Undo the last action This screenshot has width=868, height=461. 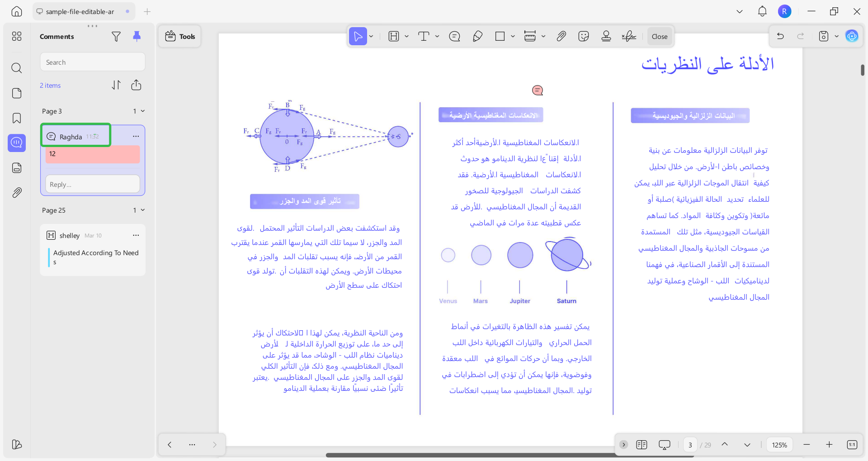(x=780, y=36)
